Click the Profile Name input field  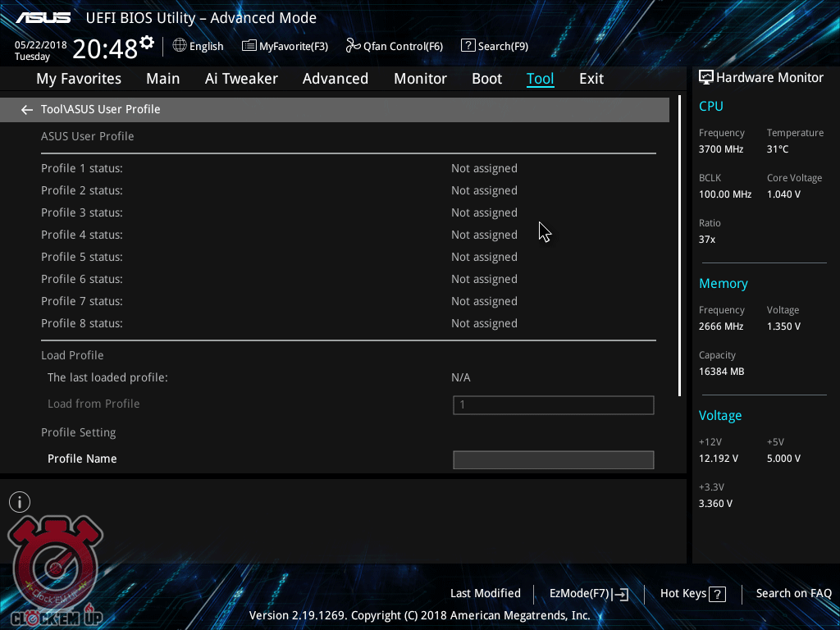[553, 459]
